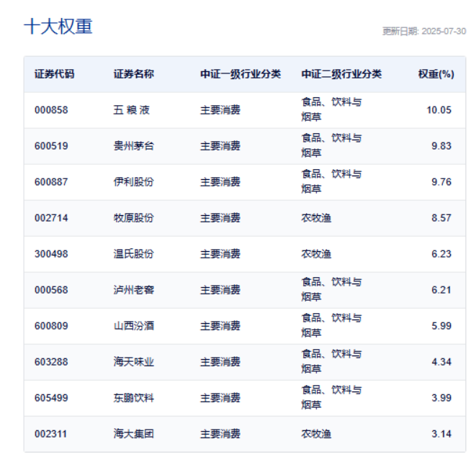Click the weight value 3.14
Screen dimensions: 476x467
coord(441,434)
